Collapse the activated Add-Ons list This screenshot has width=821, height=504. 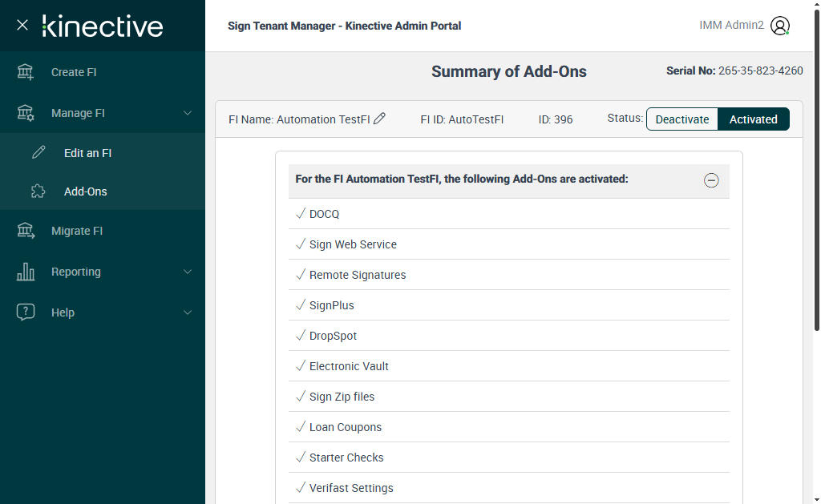[x=711, y=180]
